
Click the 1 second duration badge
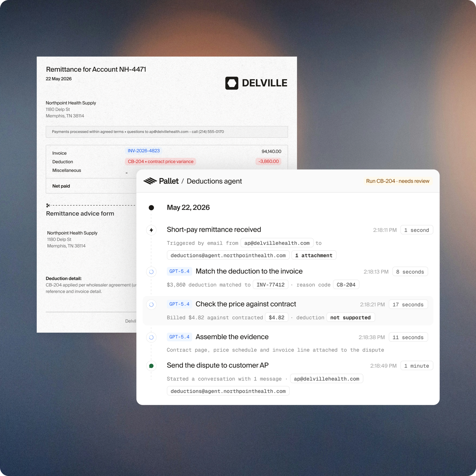click(416, 230)
